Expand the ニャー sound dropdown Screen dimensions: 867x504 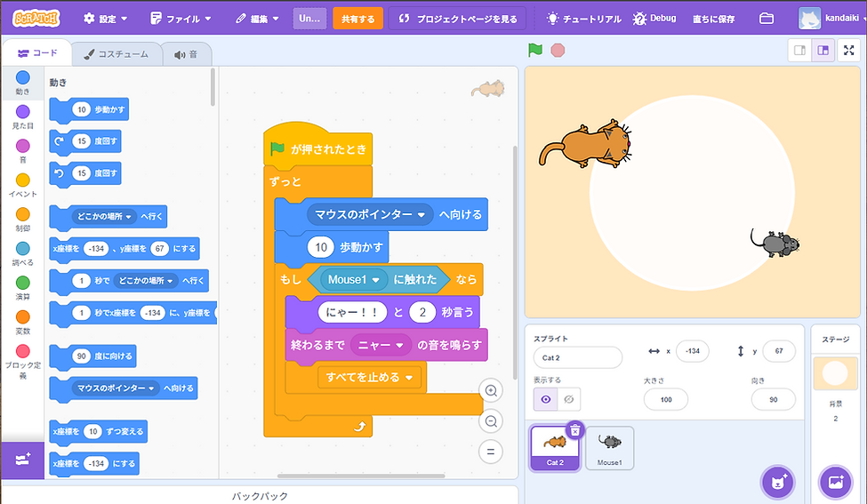coord(381,346)
